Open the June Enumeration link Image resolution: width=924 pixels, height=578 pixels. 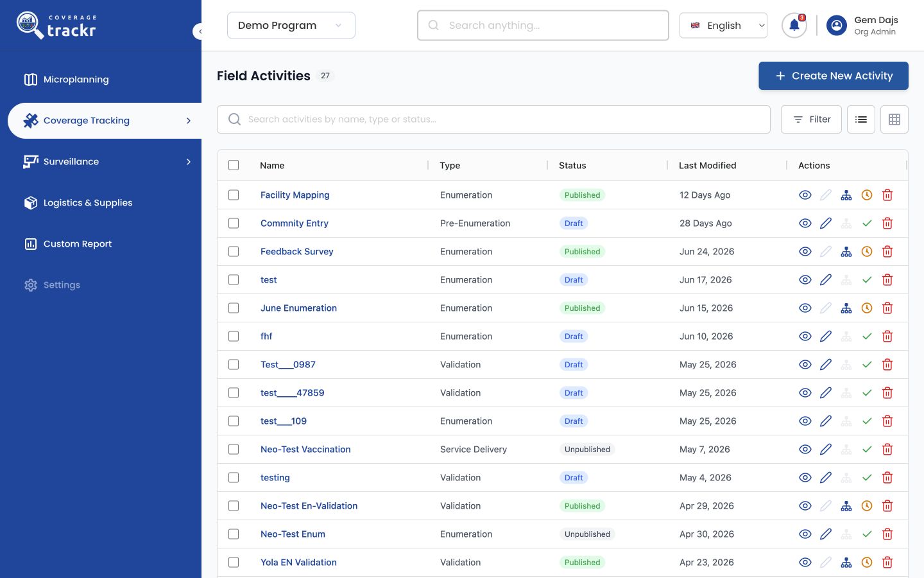point(298,308)
